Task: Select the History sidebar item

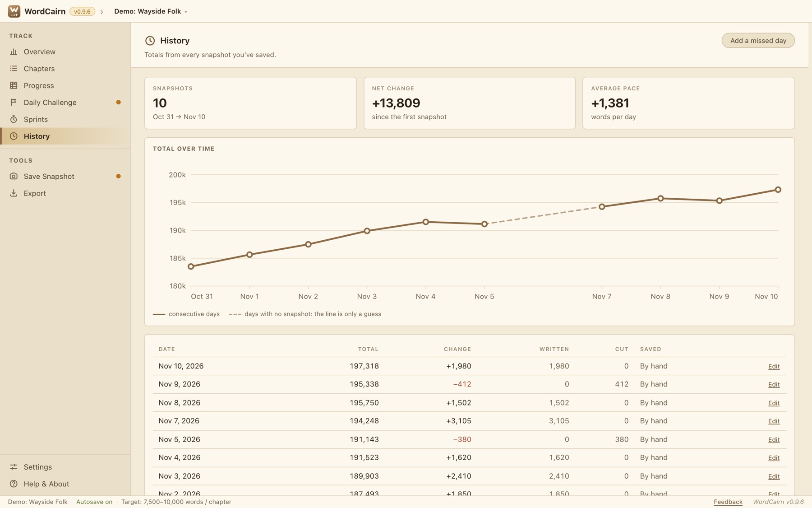Action: (65, 136)
